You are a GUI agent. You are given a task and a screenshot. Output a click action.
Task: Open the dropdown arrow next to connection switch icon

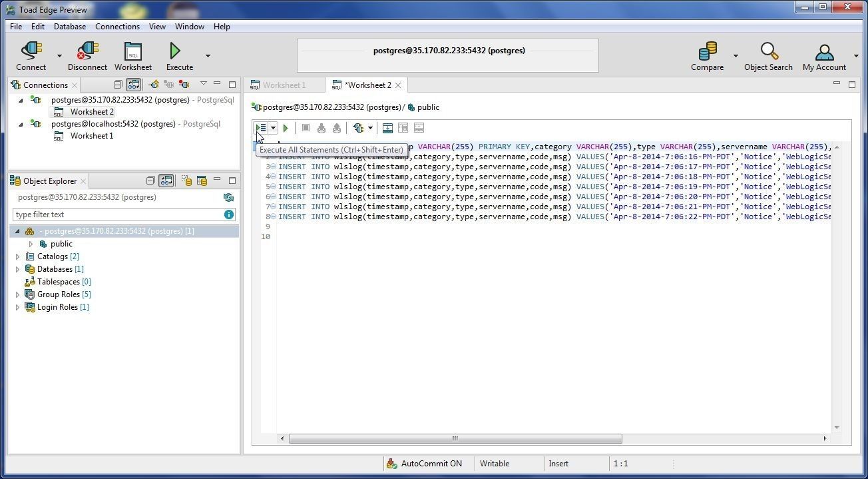(x=370, y=128)
